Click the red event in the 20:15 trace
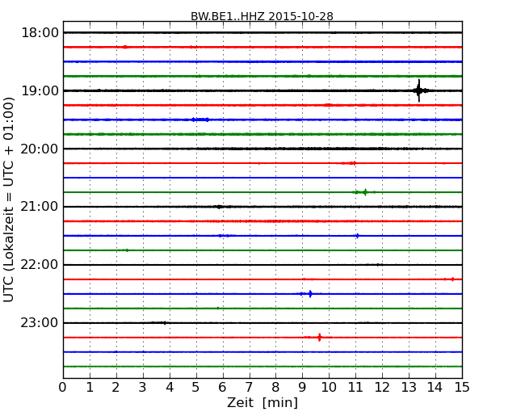Viewport: 525px width, 420px height. (x=350, y=163)
